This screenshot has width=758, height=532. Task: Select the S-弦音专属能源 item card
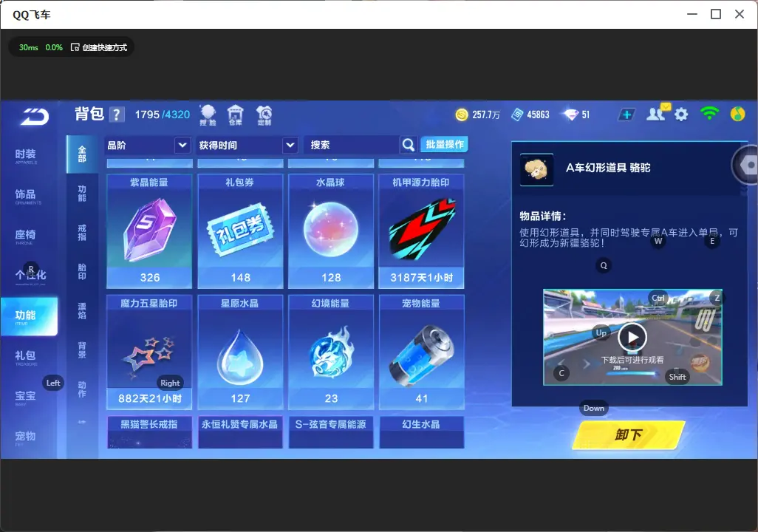click(331, 432)
